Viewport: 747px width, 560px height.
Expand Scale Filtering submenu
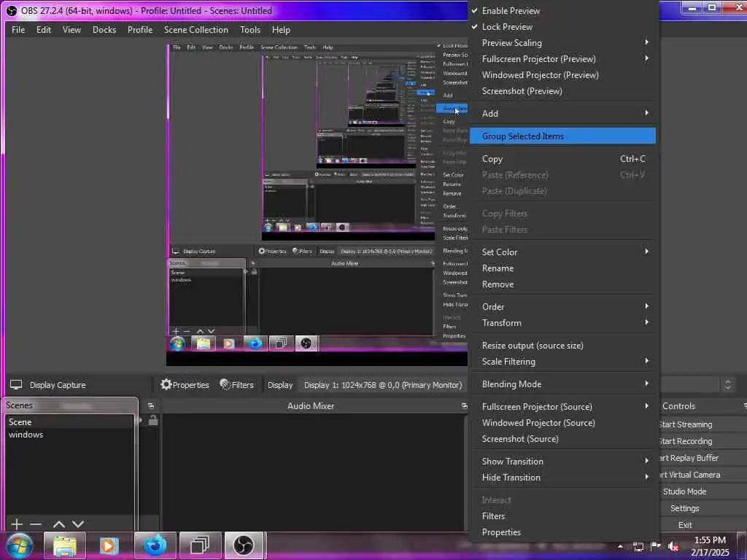[x=562, y=362]
